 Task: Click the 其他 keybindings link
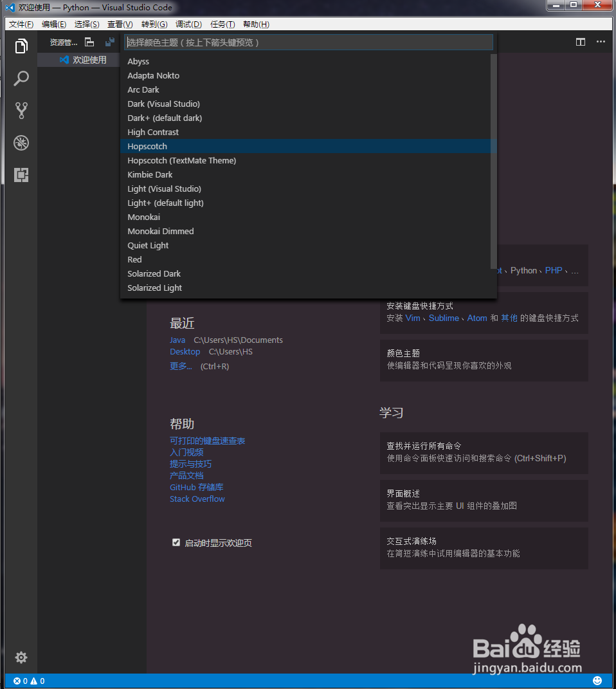coord(509,318)
